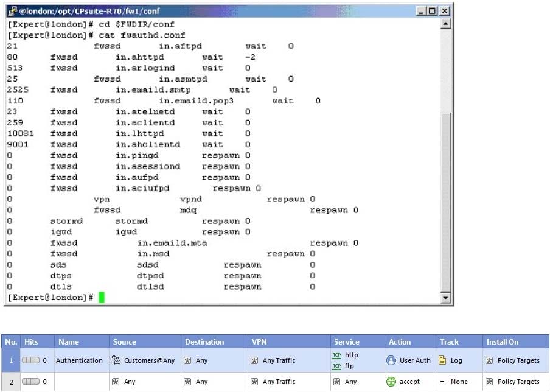The height and width of the screenshot is (392, 550).
Task: Click the None dash icon in rule 2 Track
Action: 442,382
